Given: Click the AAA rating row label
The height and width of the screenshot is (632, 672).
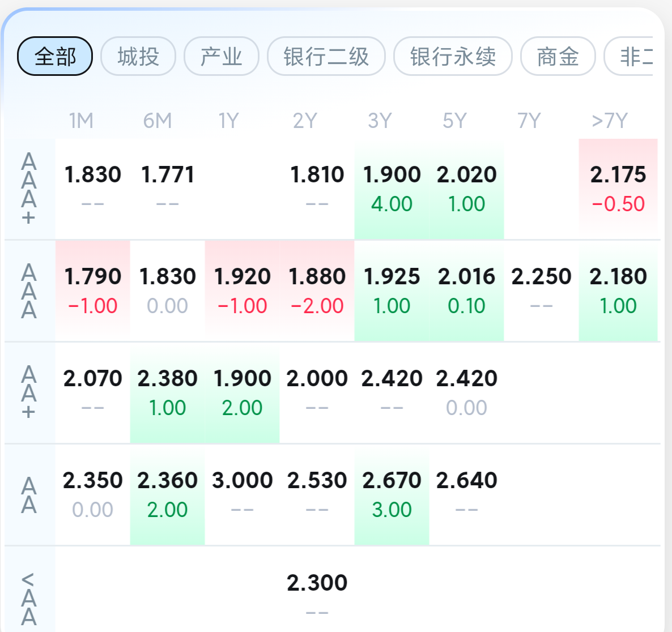Looking at the screenshot, I should [x=27, y=291].
